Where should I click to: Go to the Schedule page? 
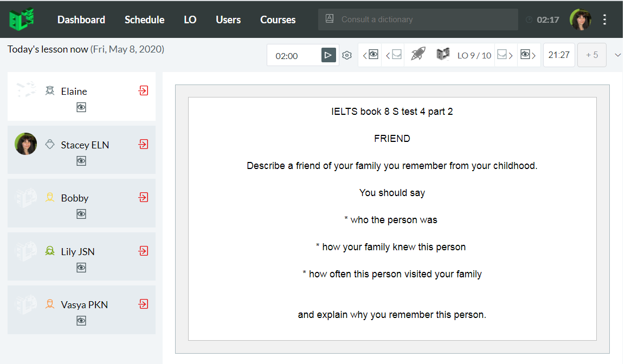(x=144, y=19)
